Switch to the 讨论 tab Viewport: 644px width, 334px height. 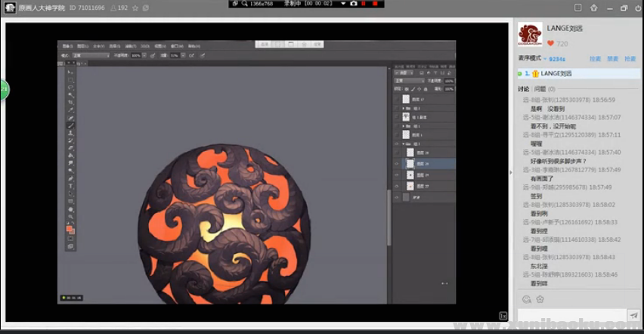524,89
